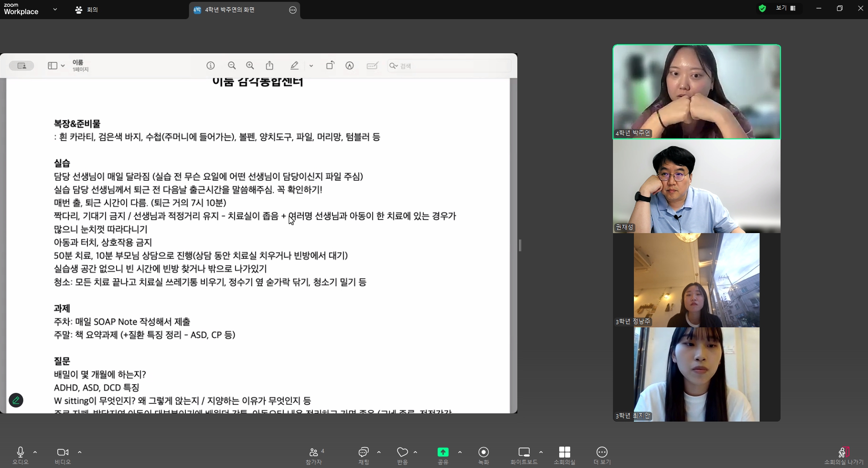Screen dimensions: 868x468
Task: Zoom out the document in Preview toolbar
Action: (x=232, y=66)
